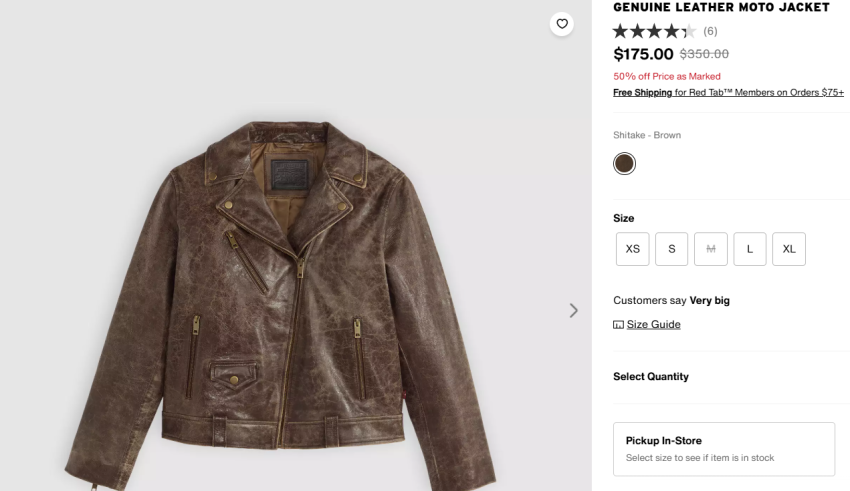Open the (6) reviews count
Viewport: 850px width, 491px height.
click(x=710, y=32)
